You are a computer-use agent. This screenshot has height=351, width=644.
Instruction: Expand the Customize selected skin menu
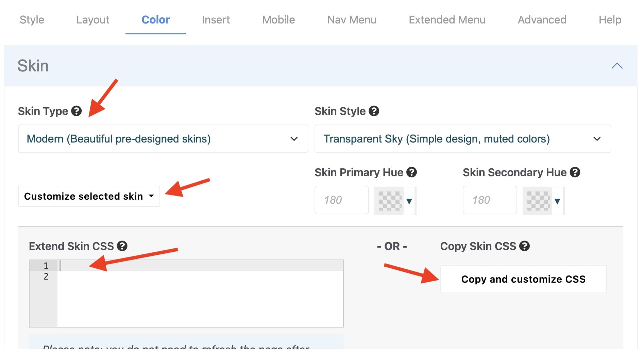pyautogui.click(x=89, y=196)
